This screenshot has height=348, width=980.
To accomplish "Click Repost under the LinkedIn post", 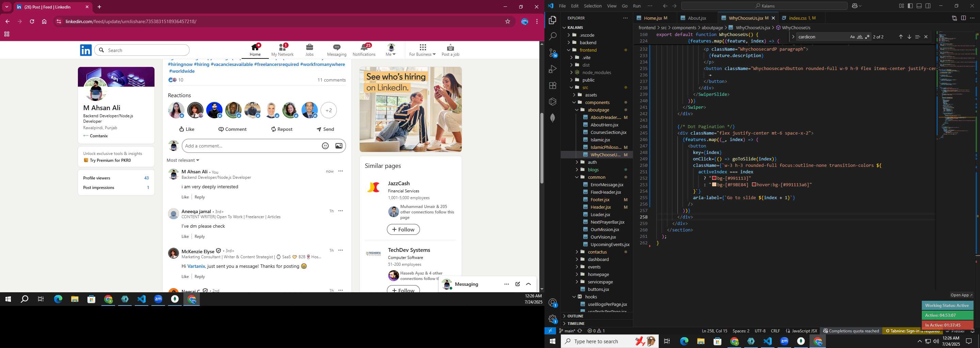I will point(281,129).
